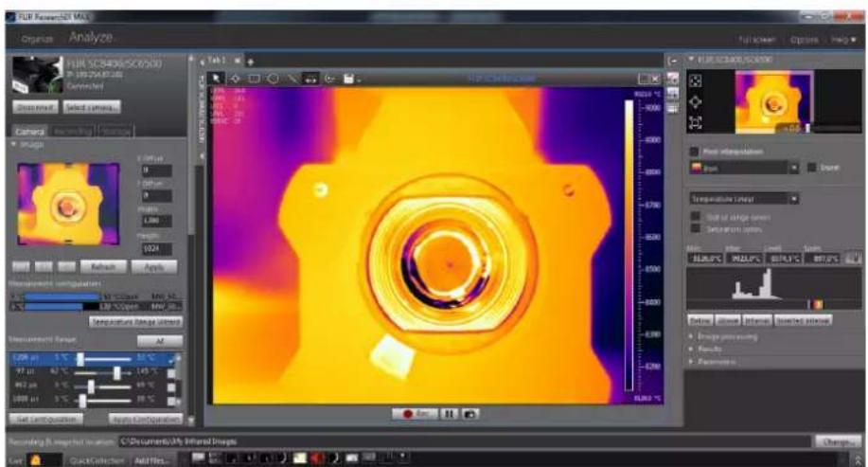This screenshot has width=868, height=467.
Task: Open the Options menu
Action: click(x=805, y=40)
